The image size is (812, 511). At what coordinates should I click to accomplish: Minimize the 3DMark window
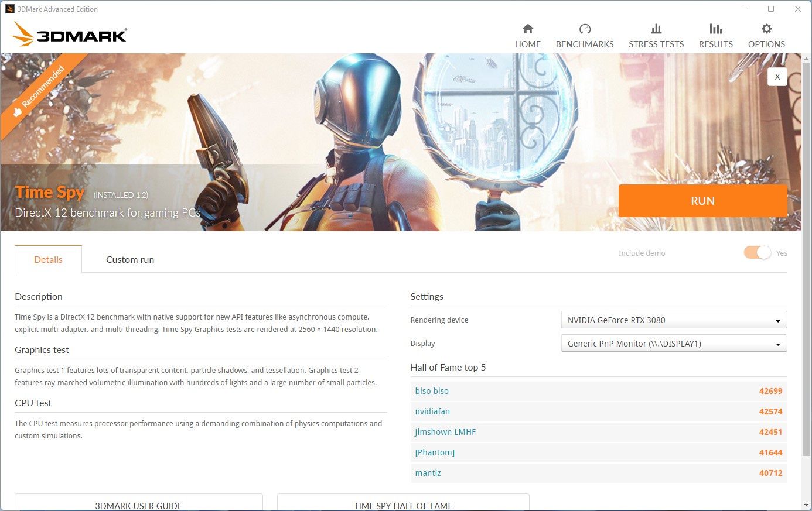pyautogui.click(x=745, y=9)
